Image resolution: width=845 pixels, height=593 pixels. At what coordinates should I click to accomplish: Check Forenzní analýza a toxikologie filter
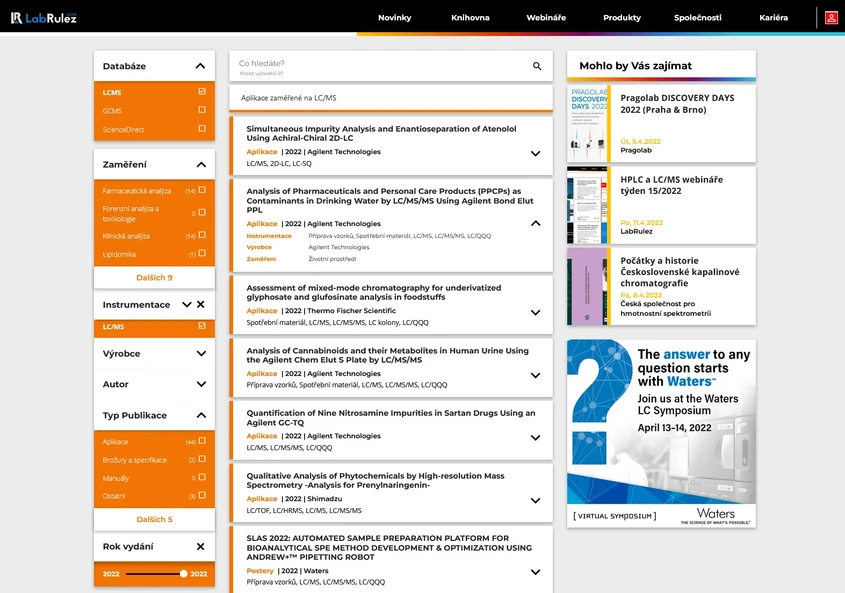pyautogui.click(x=202, y=212)
